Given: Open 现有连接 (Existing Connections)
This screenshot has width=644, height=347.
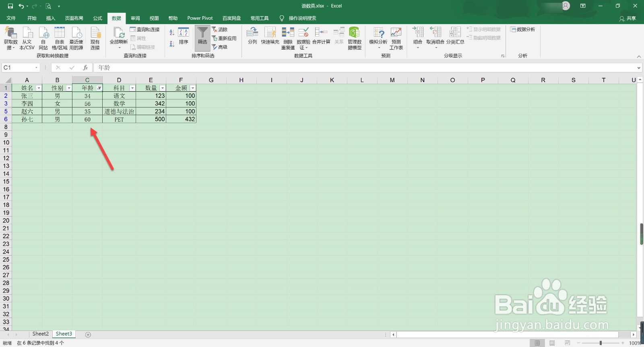Looking at the screenshot, I should click(x=95, y=38).
